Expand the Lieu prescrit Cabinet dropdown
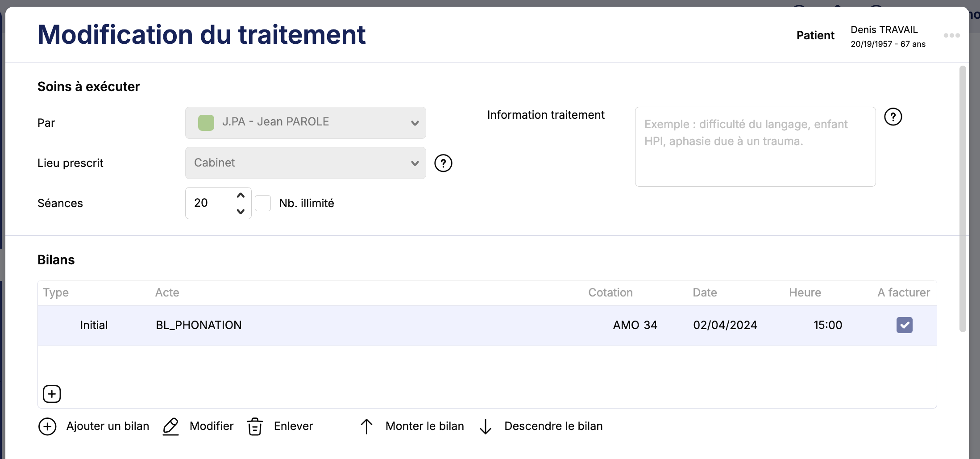980x459 pixels. click(x=305, y=163)
